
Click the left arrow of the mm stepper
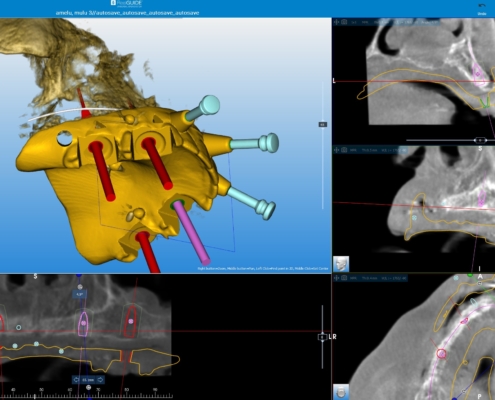click(76, 380)
